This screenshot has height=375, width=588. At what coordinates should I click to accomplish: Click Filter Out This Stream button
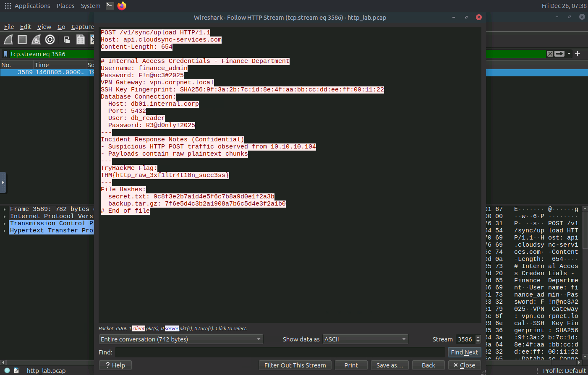[295, 365]
